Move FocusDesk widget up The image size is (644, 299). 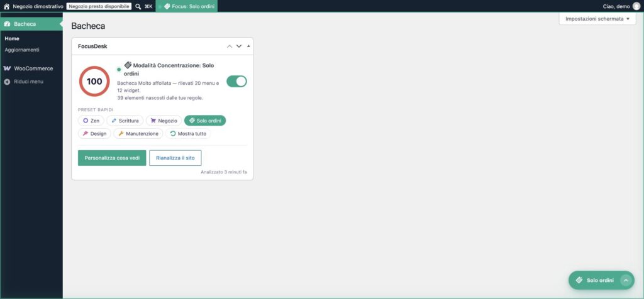(x=230, y=46)
